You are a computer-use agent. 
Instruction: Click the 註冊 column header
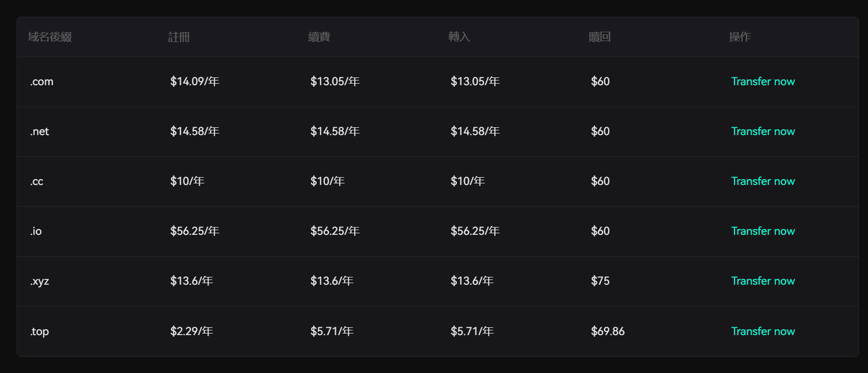pyautogui.click(x=179, y=37)
